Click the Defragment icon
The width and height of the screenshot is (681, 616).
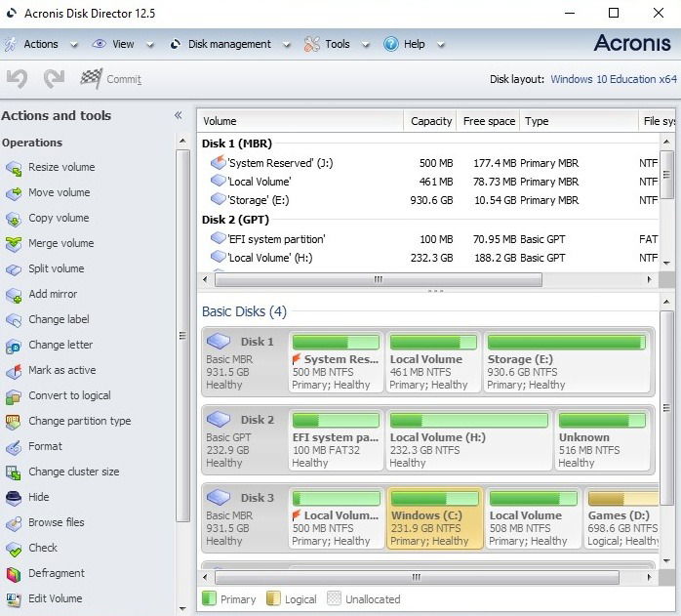click(x=14, y=574)
